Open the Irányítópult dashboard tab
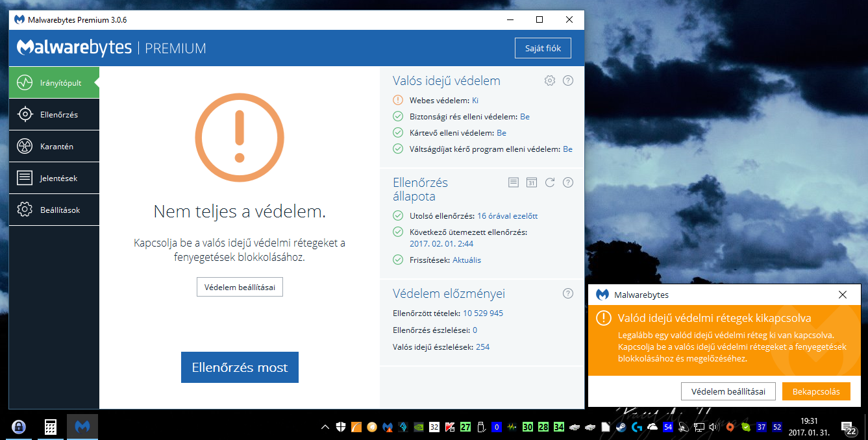The width and height of the screenshot is (868, 440). 53,82
